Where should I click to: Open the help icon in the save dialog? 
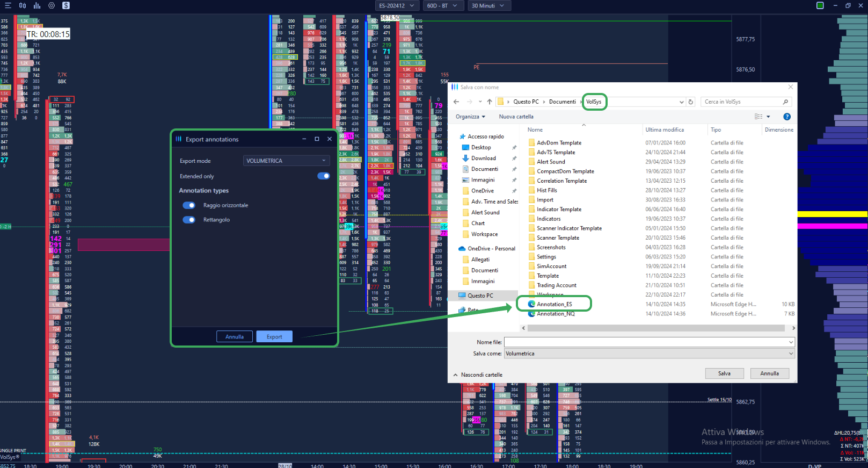click(787, 117)
